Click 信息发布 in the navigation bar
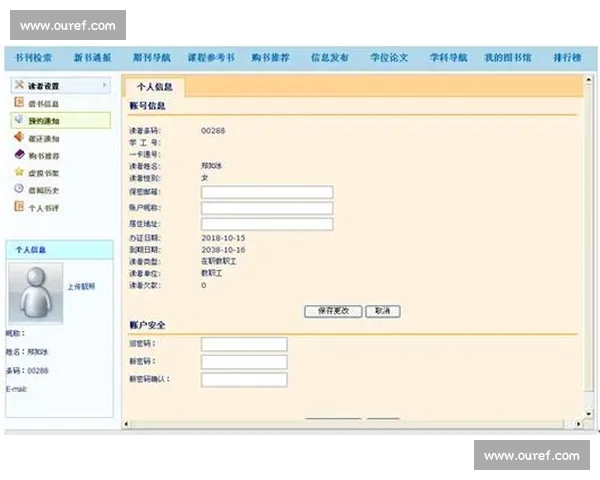This screenshot has width=600, height=480. [x=329, y=58]
